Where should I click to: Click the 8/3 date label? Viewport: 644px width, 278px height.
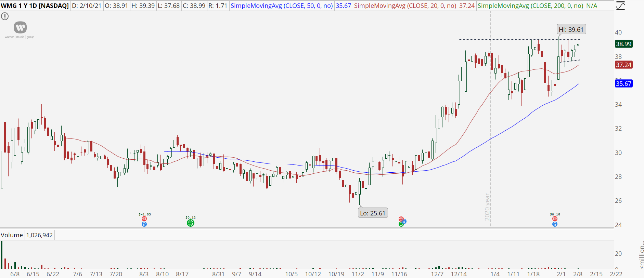[x=144, y=274]
